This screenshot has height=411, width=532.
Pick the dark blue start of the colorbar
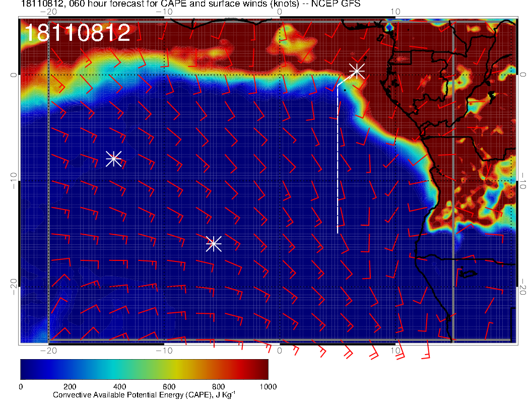26,369
